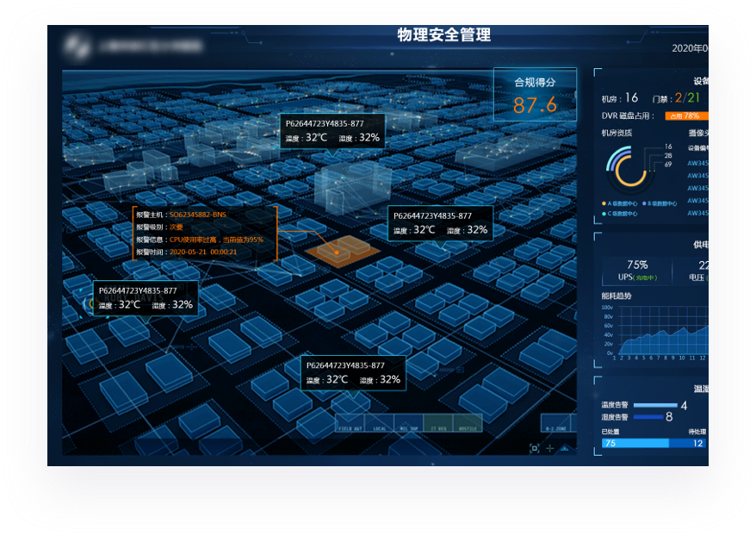Click the orange alarm info popup
756x536 pixels.
205,233
